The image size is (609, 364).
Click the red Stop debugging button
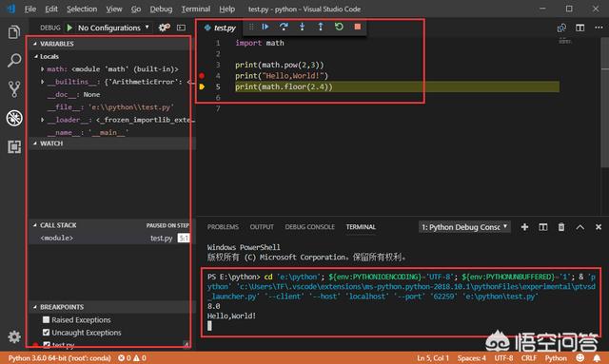(x=358, y=27)
